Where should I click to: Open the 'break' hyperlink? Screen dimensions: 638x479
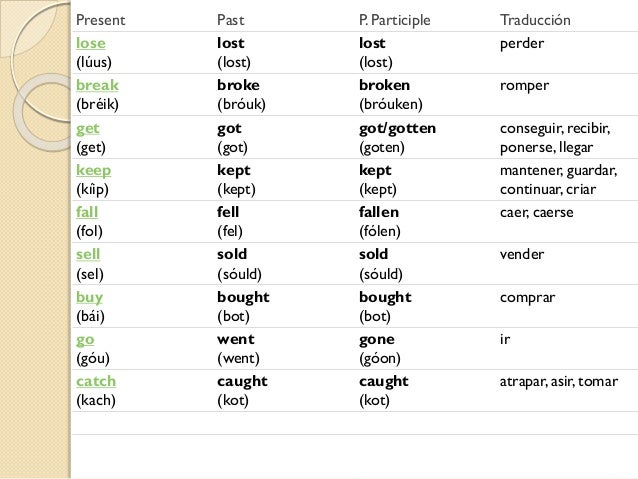[x=97, y=86]
